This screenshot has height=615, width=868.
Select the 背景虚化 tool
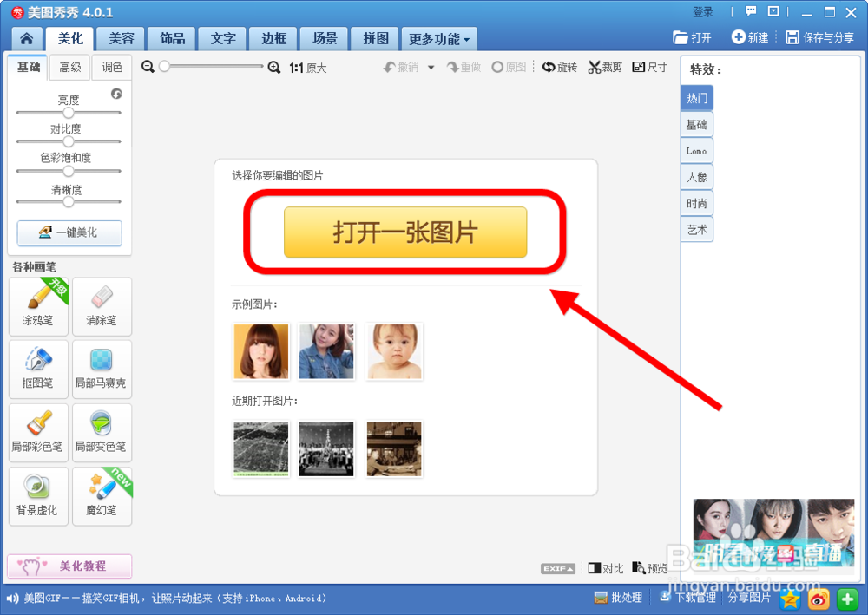coord(39,496)
